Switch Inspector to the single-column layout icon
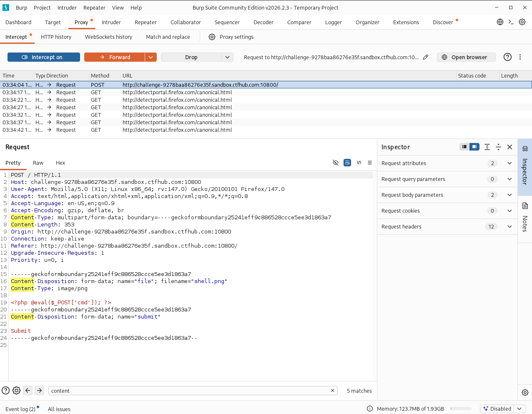532x414 pixels. tap(464, 147)
